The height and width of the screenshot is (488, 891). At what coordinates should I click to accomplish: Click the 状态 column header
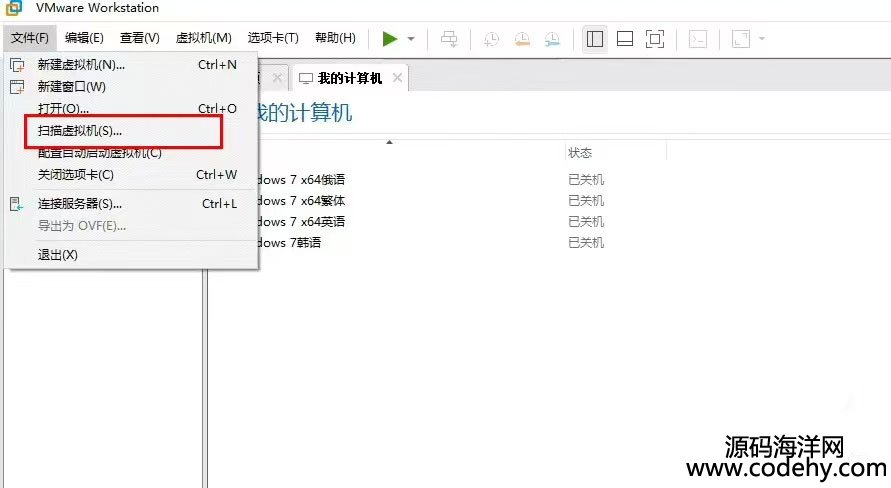pyautogui.click(x=580, y=153)
